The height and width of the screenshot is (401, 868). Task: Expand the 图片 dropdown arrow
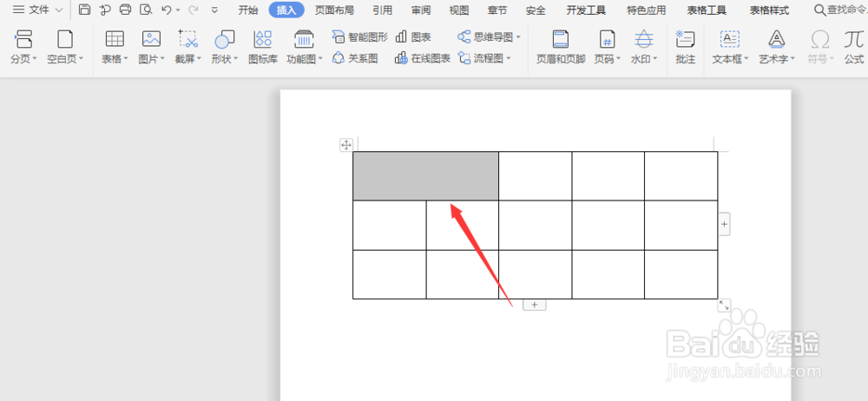(162, 59)
